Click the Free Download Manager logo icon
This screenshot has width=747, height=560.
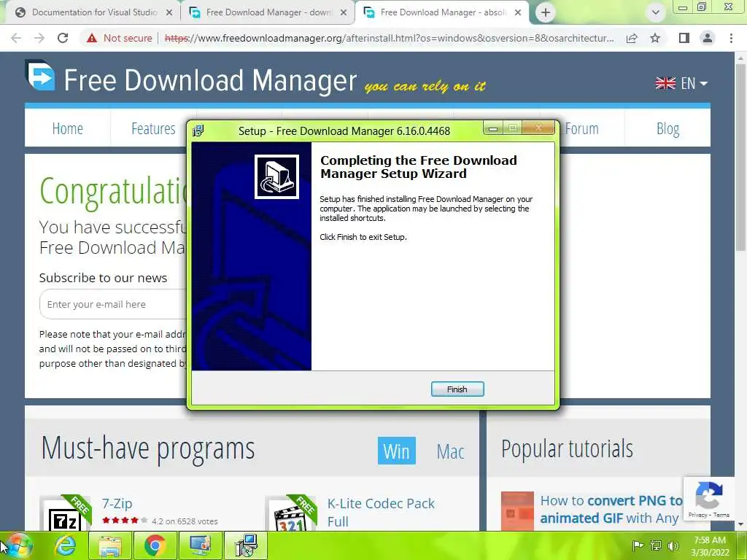pos(40,75)
